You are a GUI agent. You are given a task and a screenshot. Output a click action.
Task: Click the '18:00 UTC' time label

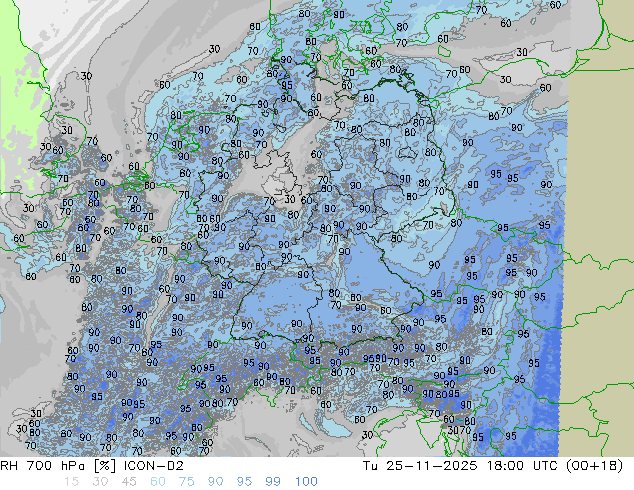(521, 466)
